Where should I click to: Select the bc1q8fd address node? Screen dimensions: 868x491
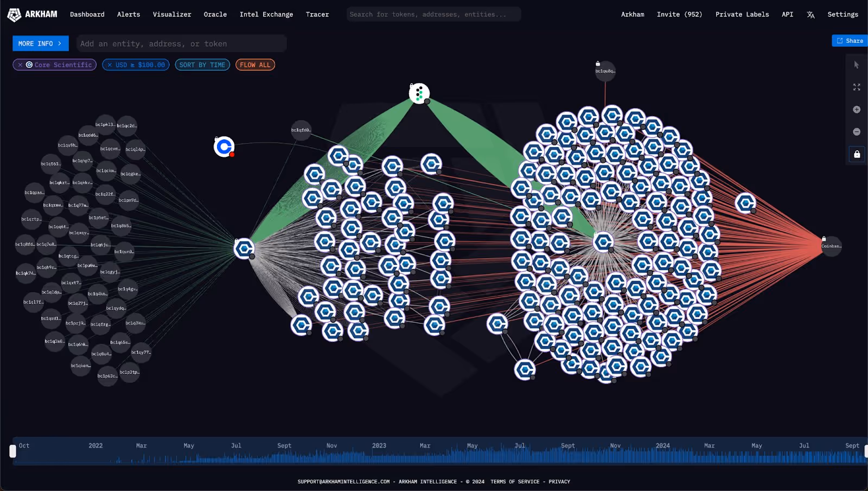(25, 244)
